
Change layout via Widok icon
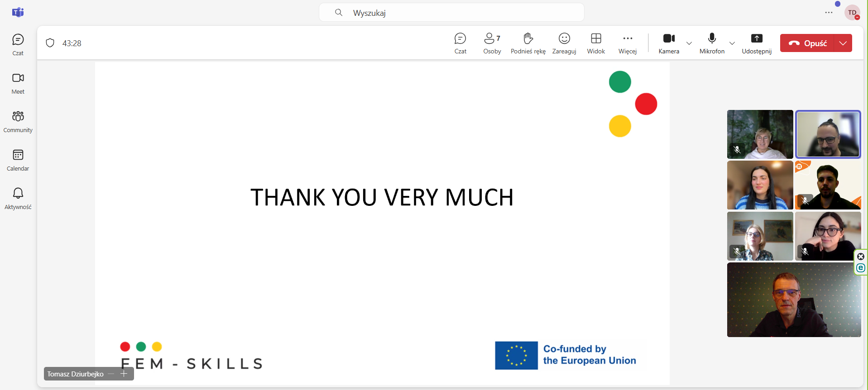(596, 43)
